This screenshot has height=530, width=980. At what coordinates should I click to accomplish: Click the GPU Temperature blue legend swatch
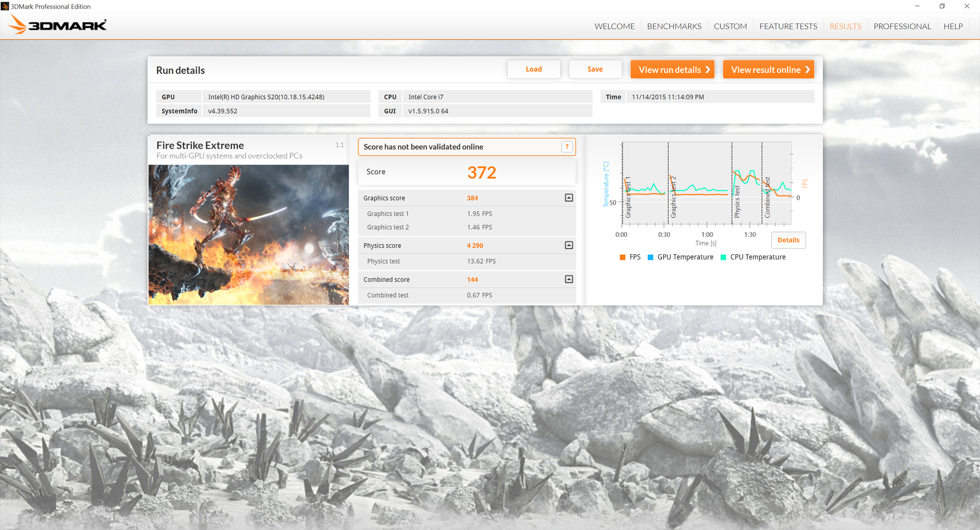pyautogui.click(x=650, y=257)
